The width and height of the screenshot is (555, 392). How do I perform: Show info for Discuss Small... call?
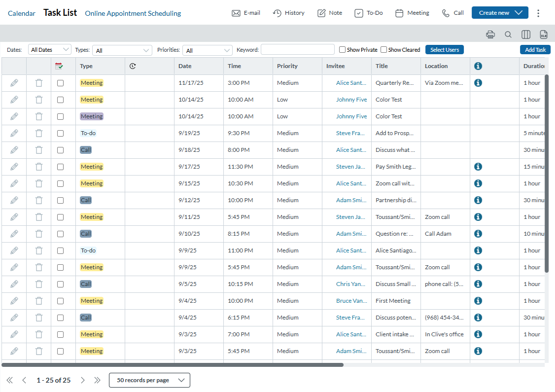pos(478,284)
